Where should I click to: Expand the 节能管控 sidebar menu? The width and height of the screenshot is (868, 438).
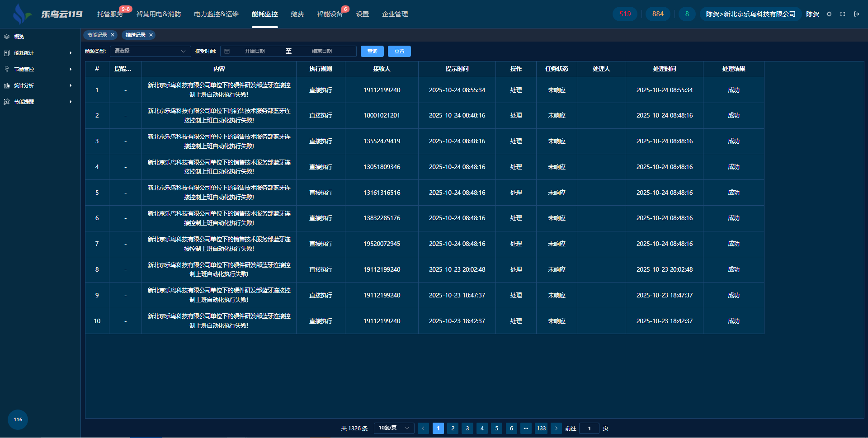(x=38, y=69)
